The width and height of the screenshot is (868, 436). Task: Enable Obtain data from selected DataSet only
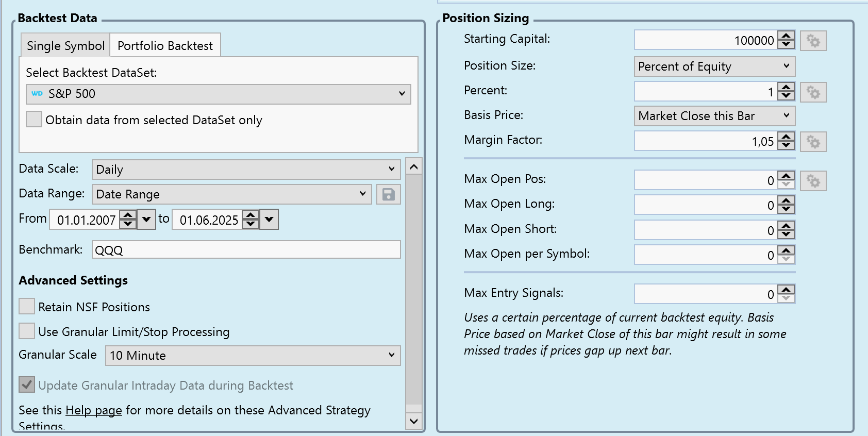tap(34, 119)
